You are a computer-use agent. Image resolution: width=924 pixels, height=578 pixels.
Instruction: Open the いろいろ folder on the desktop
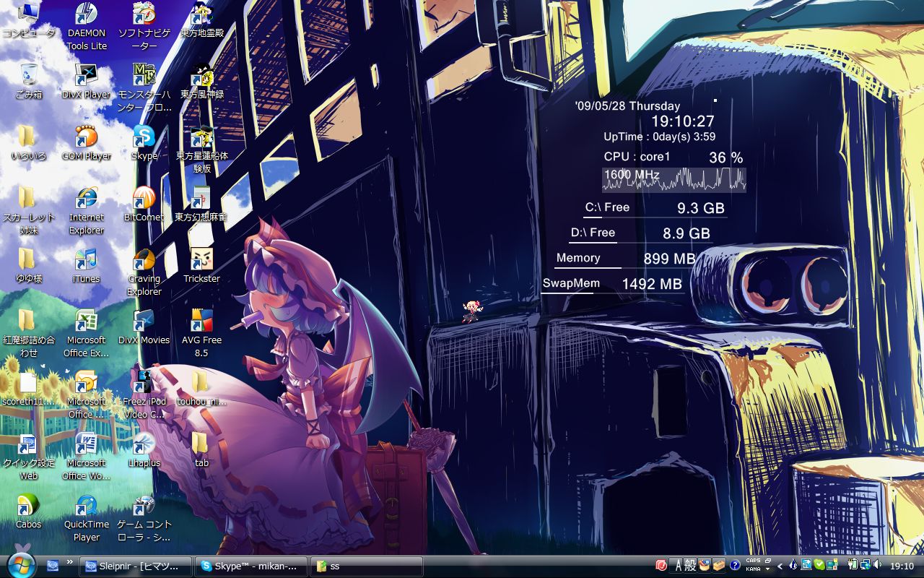point(29,143)
